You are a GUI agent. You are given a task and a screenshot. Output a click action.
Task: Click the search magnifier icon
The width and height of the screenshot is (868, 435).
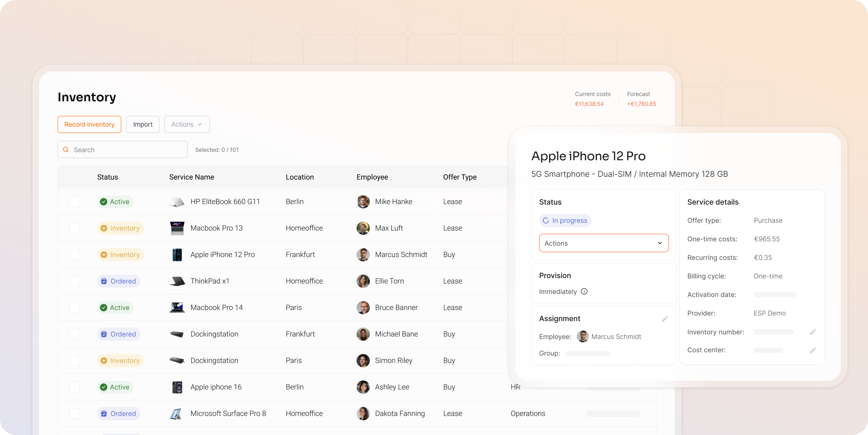[66, 149]
